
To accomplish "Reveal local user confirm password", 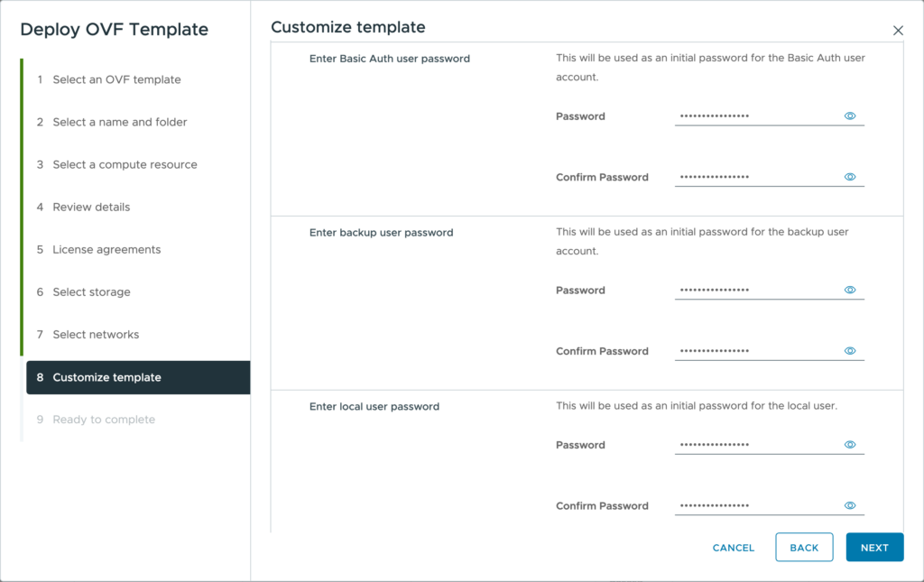I will pos(849,506).
